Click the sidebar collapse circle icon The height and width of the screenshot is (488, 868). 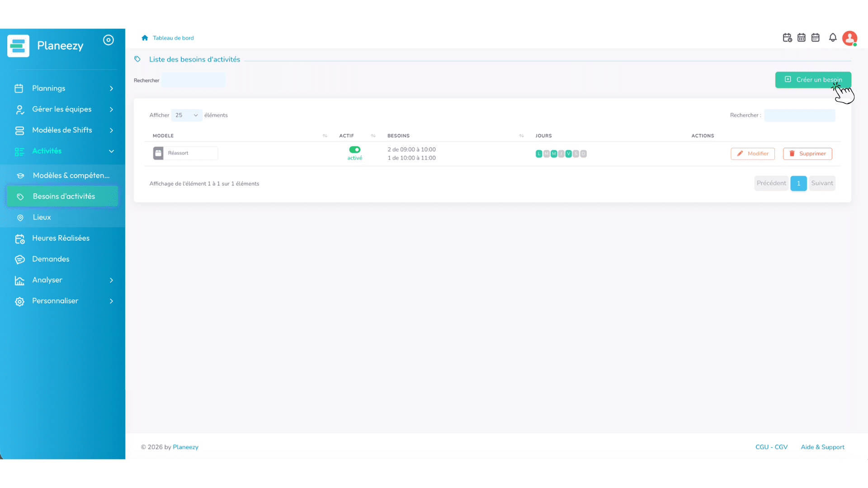pos(108,40)
